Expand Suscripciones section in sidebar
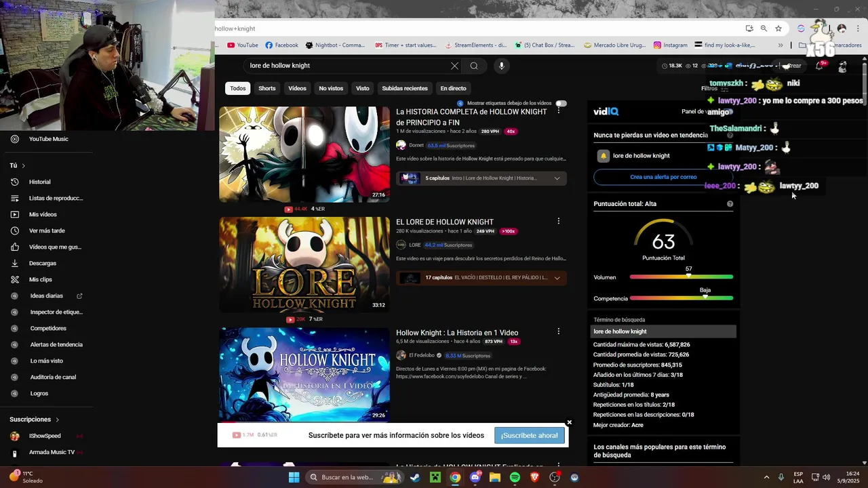Image resolution: width=868 pixels, height=488 pixels. pyautogui.click(x=34, y=420)
